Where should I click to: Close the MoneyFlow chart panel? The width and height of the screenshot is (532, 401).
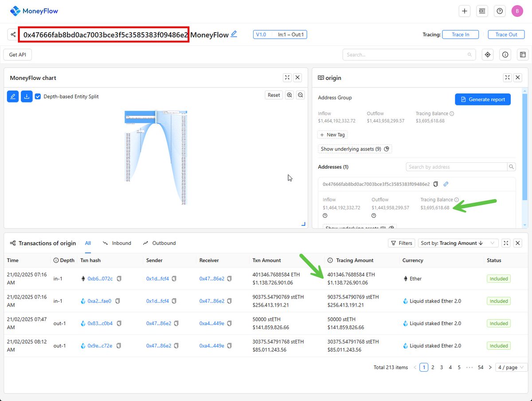(297, 78)
